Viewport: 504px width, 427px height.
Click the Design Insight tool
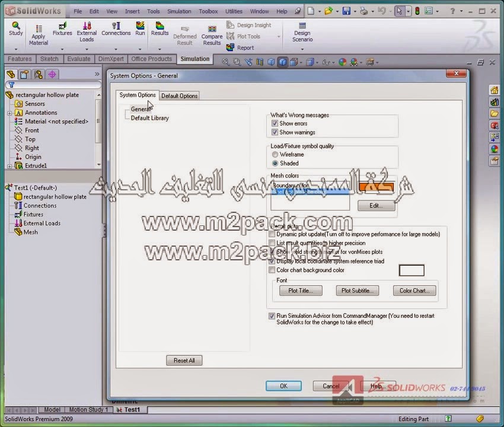click(249, 25)
